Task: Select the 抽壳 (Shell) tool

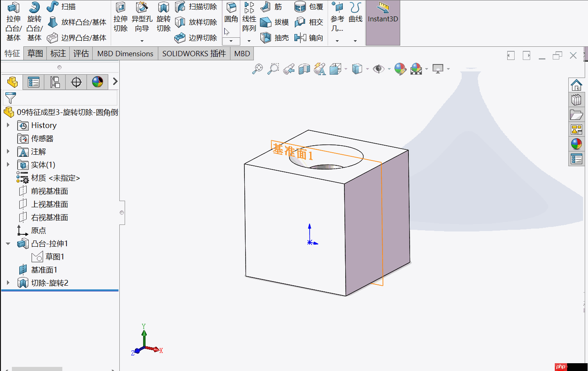Action: point(274,37)
